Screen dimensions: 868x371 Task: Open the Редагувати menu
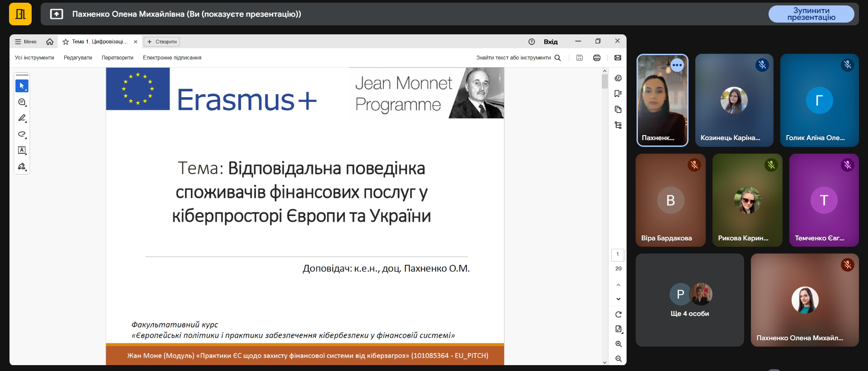point(78,58)
